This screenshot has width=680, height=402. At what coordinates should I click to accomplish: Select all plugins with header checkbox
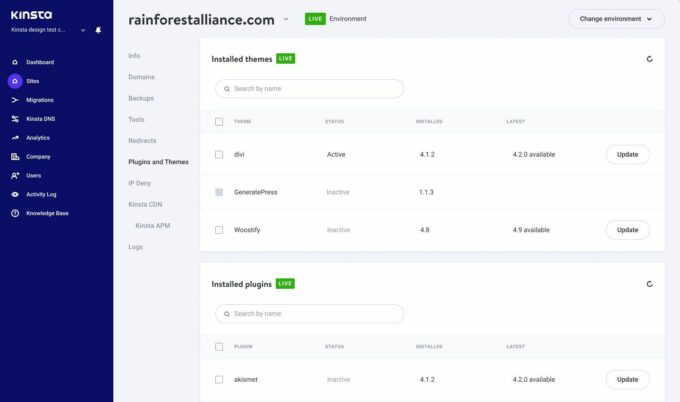click(x=219, y=347)
